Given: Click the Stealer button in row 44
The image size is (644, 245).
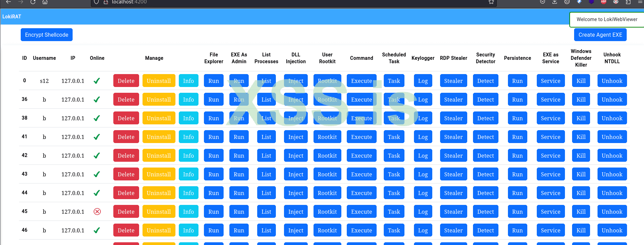Looking at the screenshot, I should (x=454, y=193).
